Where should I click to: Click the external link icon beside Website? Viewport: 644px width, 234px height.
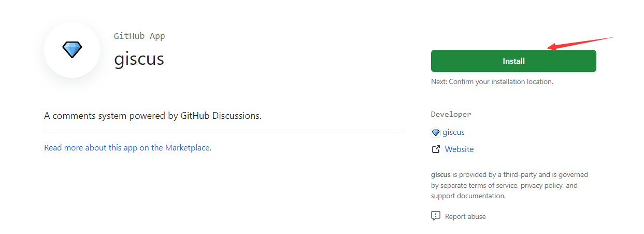coord(436,149)
